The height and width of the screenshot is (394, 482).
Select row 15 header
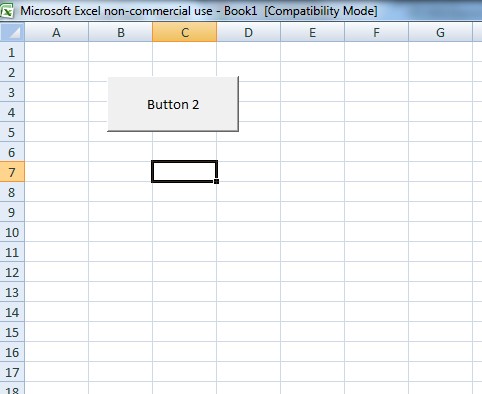[x=12, y=332]
